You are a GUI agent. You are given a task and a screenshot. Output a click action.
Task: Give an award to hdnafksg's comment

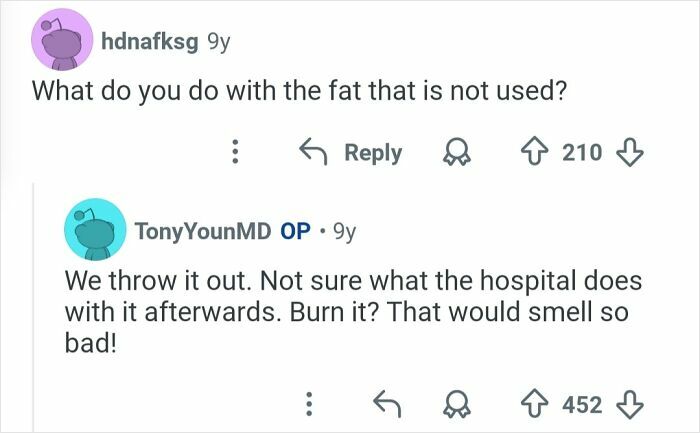click(459, 152)
